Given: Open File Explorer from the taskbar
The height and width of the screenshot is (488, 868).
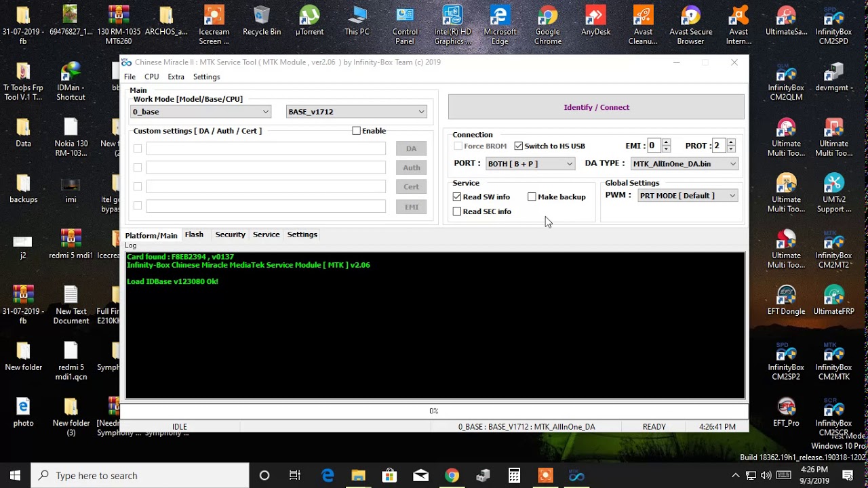Looking at the screenshot, I should pos(358,476).
